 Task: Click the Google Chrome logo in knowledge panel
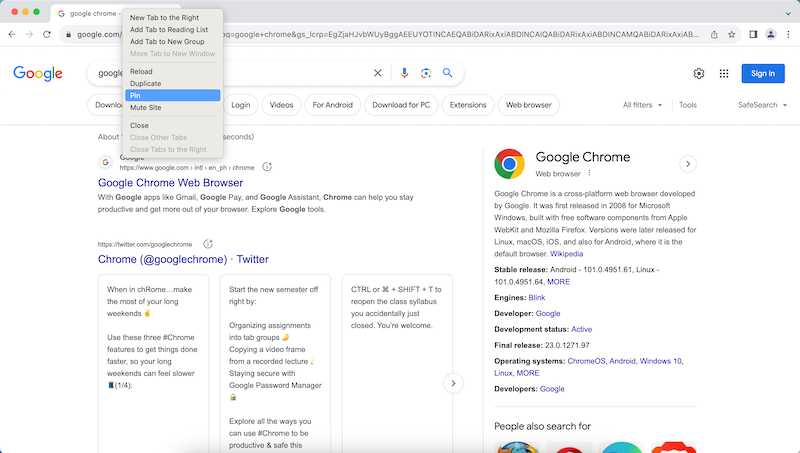coord(509,164)
